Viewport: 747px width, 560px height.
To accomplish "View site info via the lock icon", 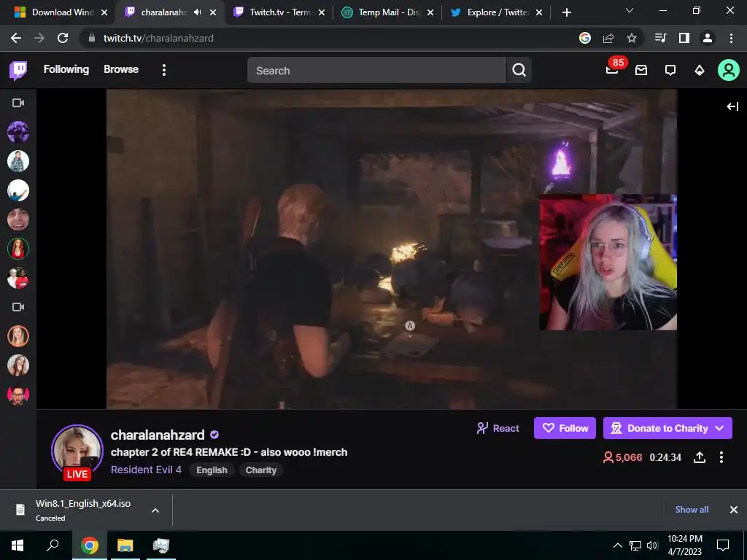I will pyautogui.click(x=91, y=38).
